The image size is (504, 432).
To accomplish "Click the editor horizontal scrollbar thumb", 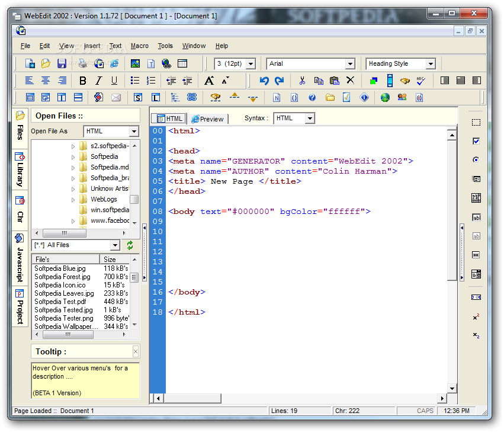I will (192, 399).
